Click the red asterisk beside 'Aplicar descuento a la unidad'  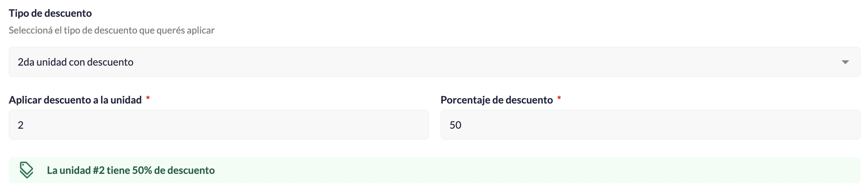coord(148,98)
